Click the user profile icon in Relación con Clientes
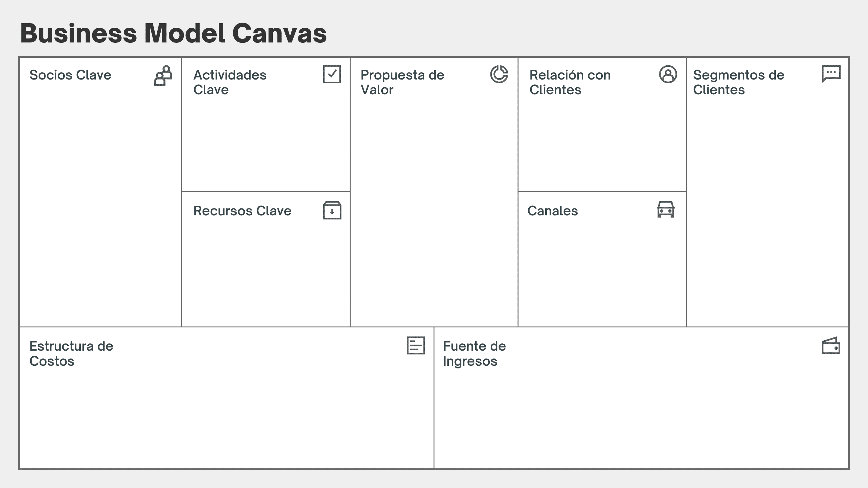This screenshot has height=488, width=868. click(668, 74)
